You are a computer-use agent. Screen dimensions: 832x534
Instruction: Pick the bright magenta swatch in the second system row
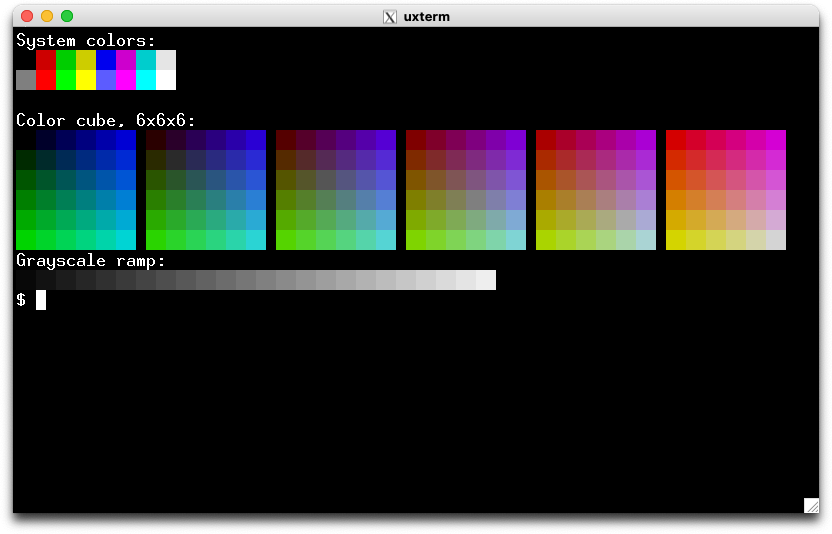click(126, 80)
